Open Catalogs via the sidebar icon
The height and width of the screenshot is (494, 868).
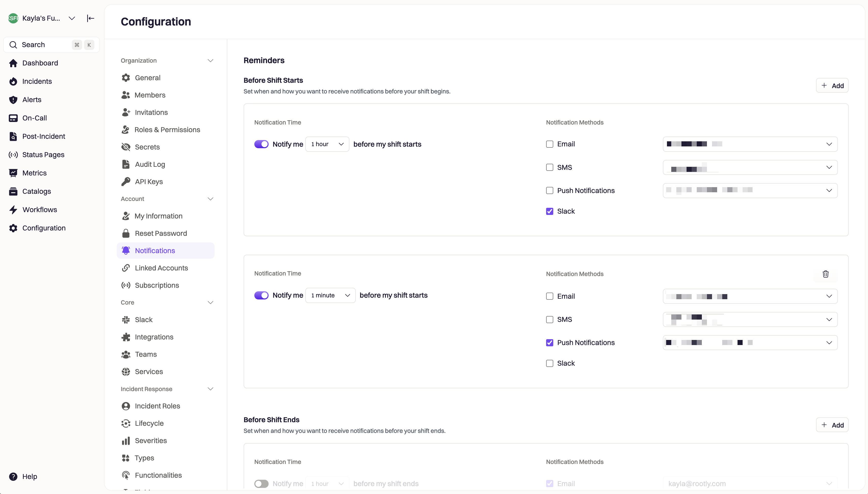[13, 191]
